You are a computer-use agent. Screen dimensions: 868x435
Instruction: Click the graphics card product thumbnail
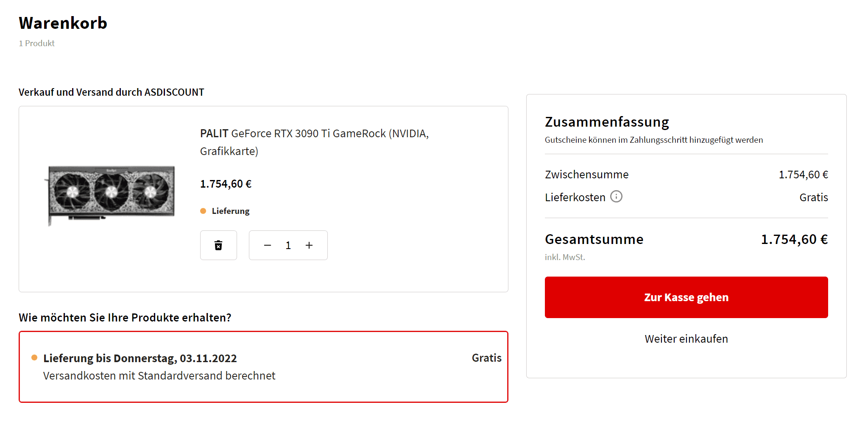coord(110,195)
